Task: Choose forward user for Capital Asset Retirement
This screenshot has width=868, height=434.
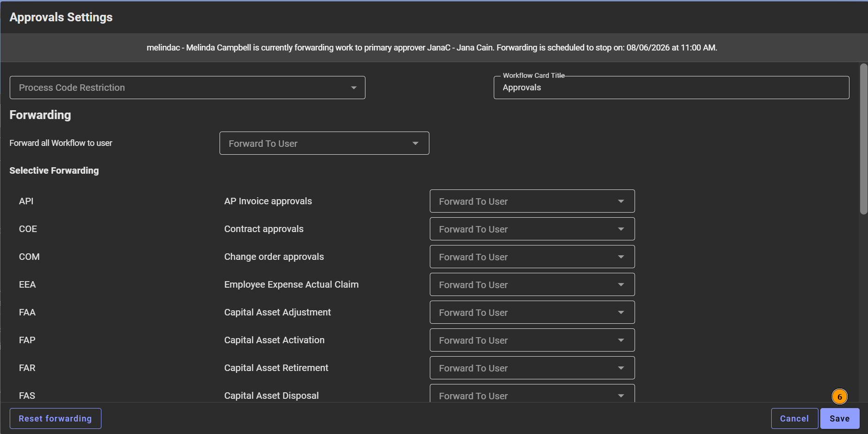Action: pos(532,368)
